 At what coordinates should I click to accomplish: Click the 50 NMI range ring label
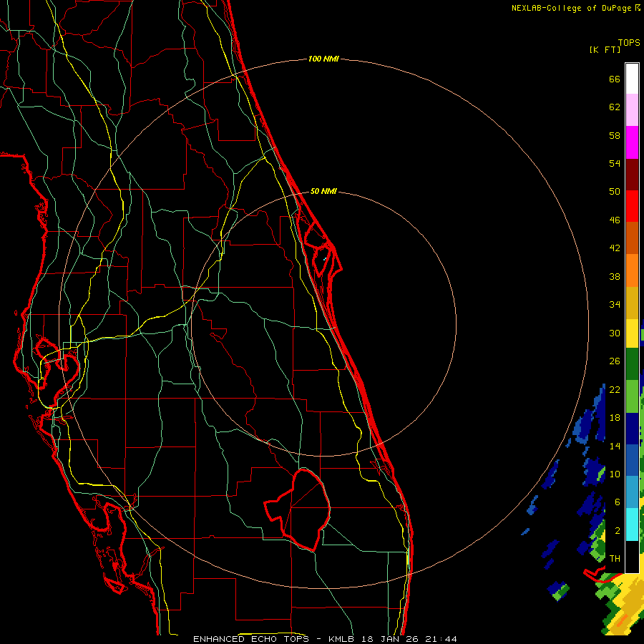(x=323, y=191)
